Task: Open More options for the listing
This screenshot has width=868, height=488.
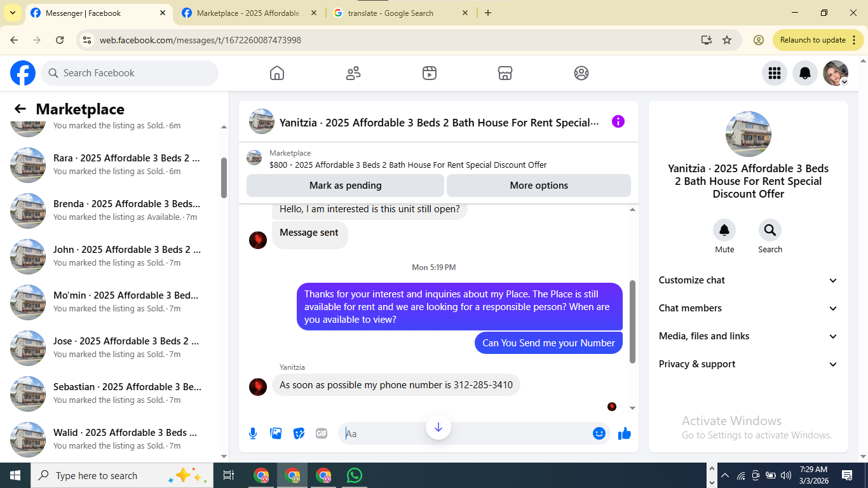Action: point(539,186)
